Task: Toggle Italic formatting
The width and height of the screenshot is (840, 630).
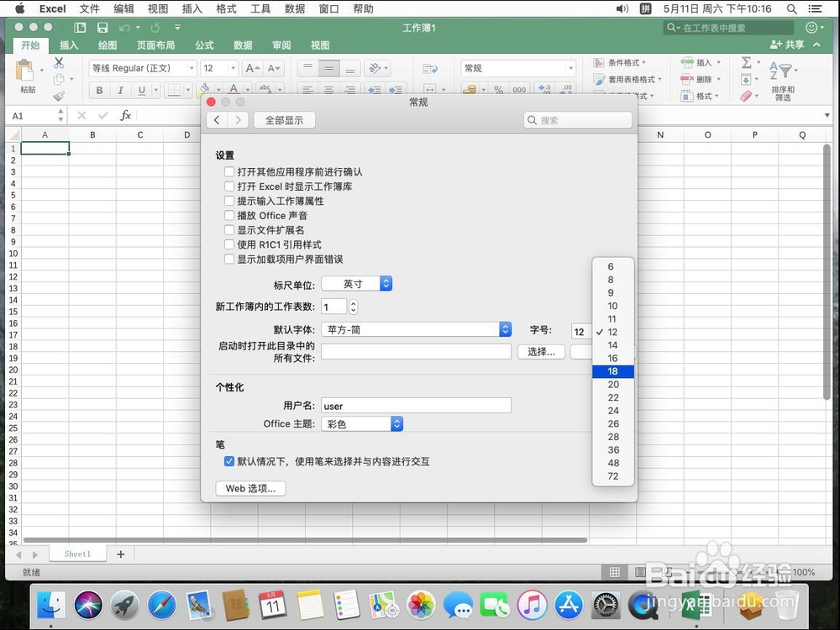Action: pos(120,90)
